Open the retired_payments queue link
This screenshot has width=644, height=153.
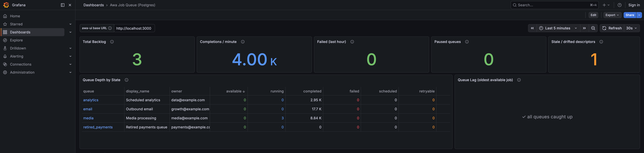point(98,127)
